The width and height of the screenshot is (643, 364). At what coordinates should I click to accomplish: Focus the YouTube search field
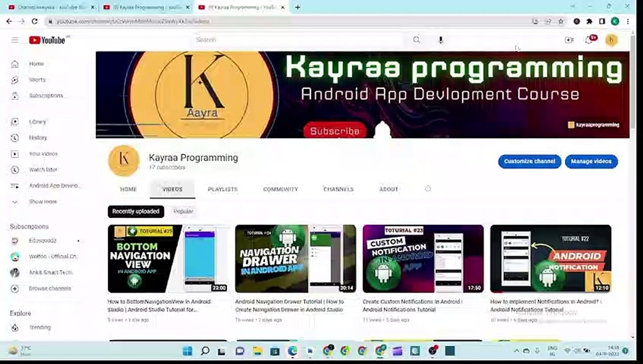(x=298, y=39)
